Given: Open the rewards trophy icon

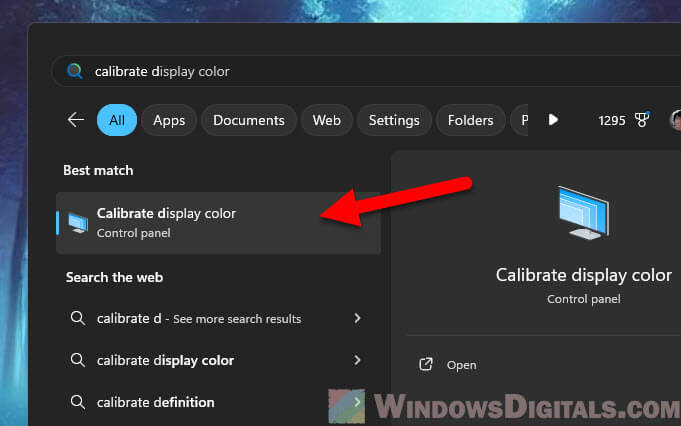Looking at the screenshot, I should 642,119.
